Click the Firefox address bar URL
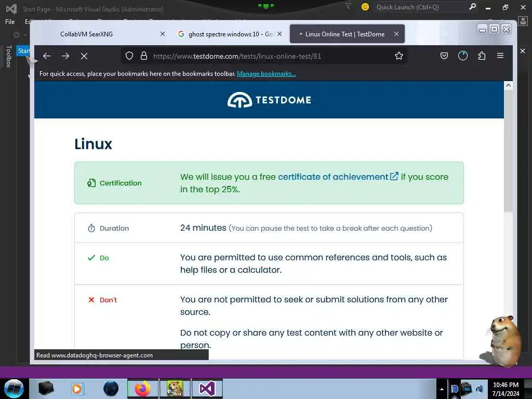532x399 pixels. (x=237, y=56)
